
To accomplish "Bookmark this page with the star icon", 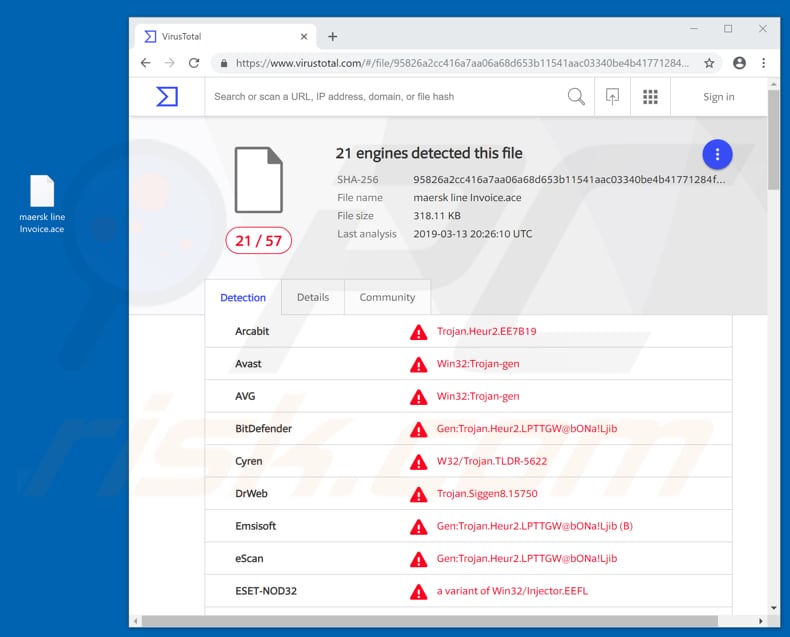I will click(709, 63).
